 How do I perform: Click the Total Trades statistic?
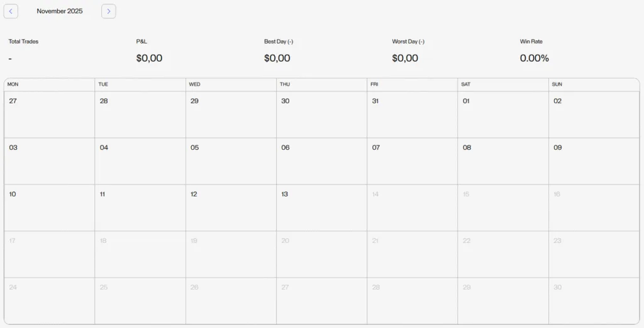click(x=23, y=42)
